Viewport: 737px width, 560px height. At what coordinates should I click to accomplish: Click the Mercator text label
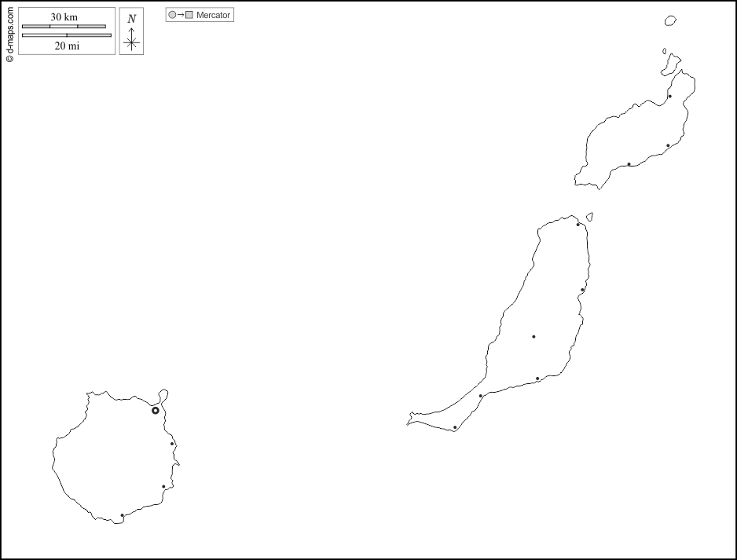click(x=211, y=14)
